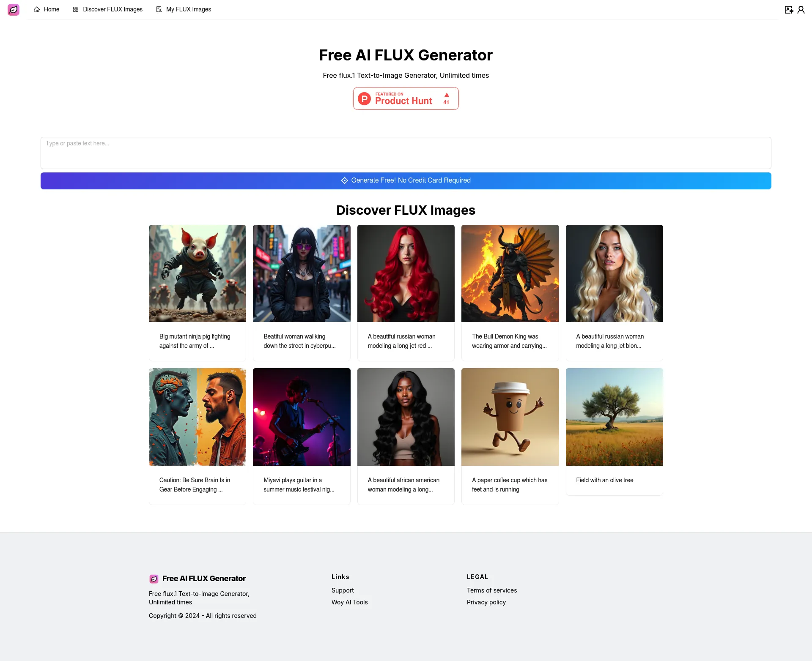Click Privacy policy link in footer
The width and height of the screenshot is (812, 661).
[x=486, y=602]
